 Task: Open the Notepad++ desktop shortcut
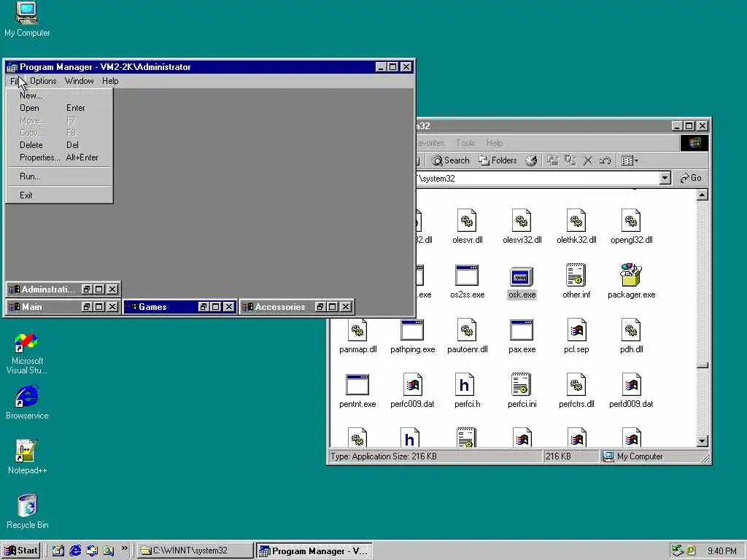[27, 456]
